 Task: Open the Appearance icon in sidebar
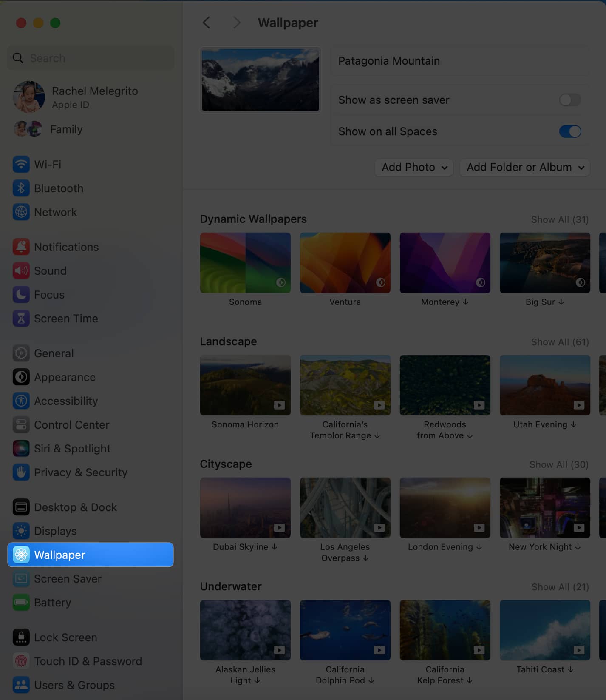pos(21,377)
